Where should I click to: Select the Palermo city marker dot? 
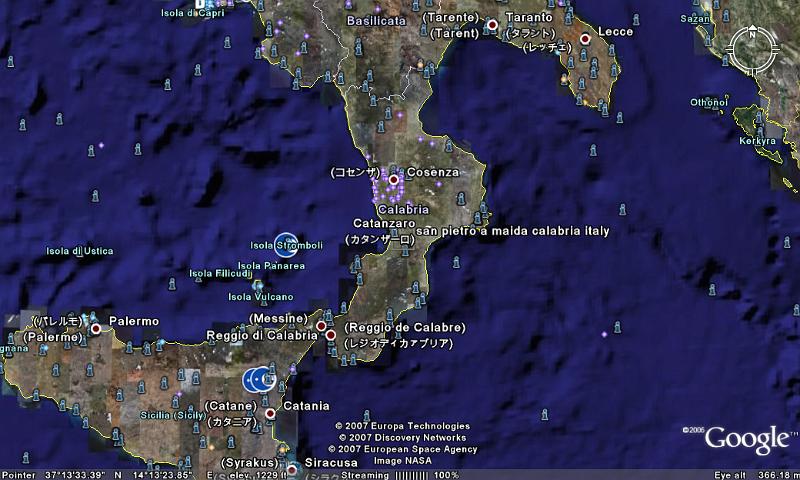click(x=96, y=329)
